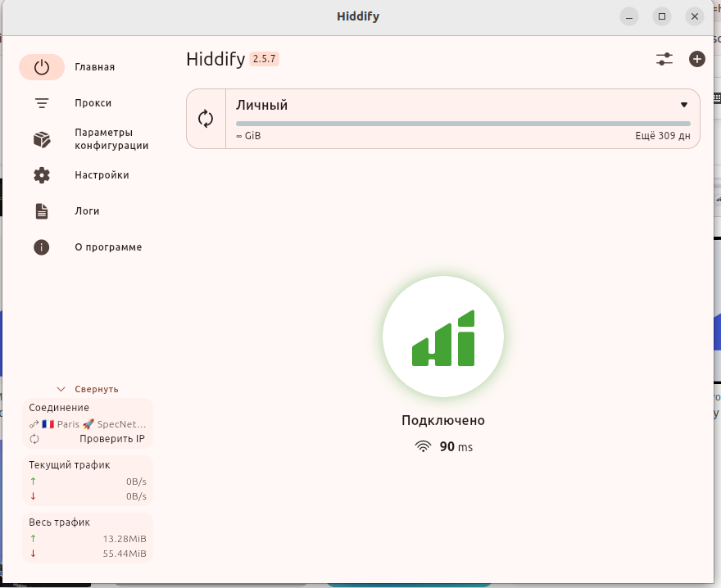The width and height of the screenshot is (721, 588).
Task: Click the Проверить IP button
Action: point(112,439)
